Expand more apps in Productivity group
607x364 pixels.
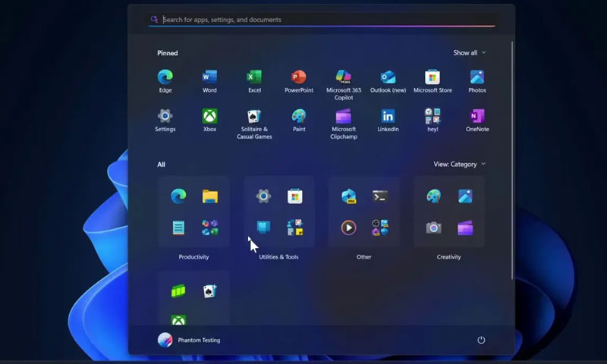click(210, 227)
